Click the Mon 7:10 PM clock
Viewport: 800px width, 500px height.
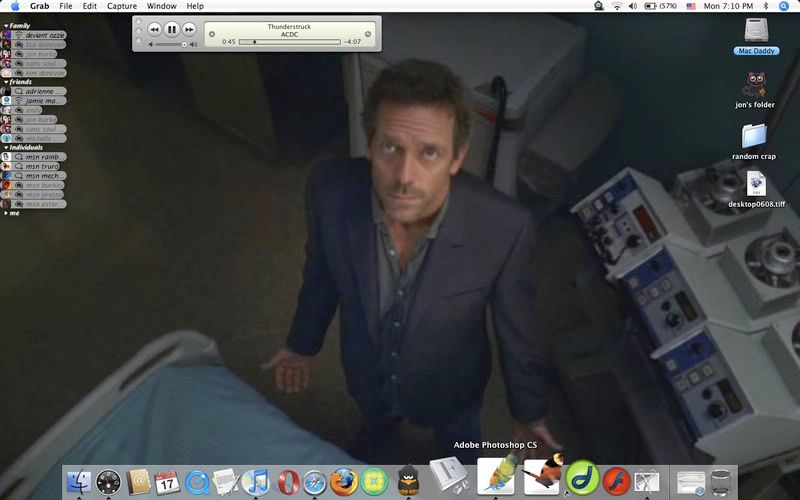(x=728, y=6)
